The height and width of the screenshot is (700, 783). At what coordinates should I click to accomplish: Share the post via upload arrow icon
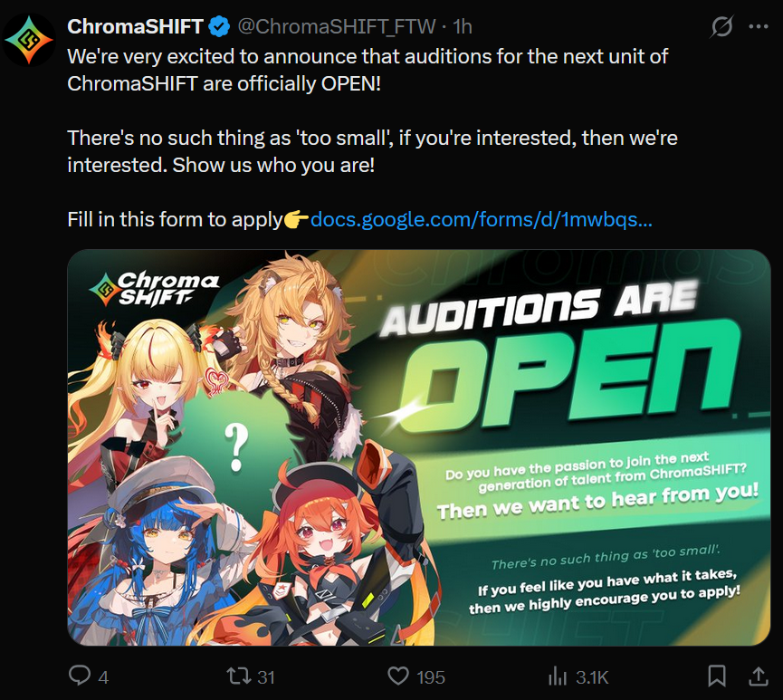[758, 676]
